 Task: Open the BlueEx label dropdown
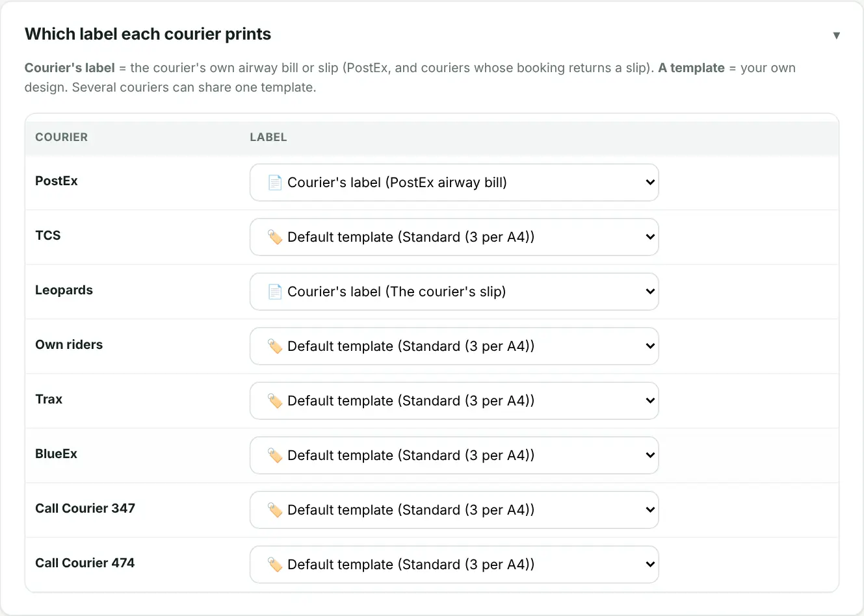[454, 456]
